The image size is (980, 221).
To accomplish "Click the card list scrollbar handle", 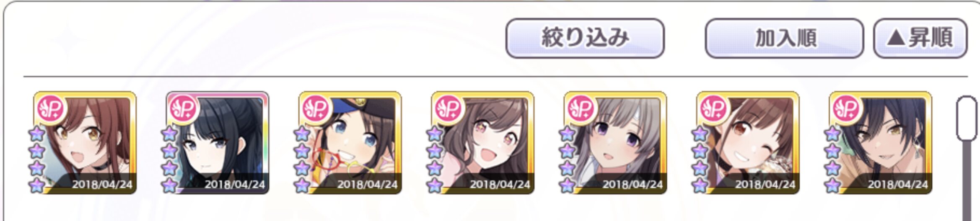I will pos(967,118).
